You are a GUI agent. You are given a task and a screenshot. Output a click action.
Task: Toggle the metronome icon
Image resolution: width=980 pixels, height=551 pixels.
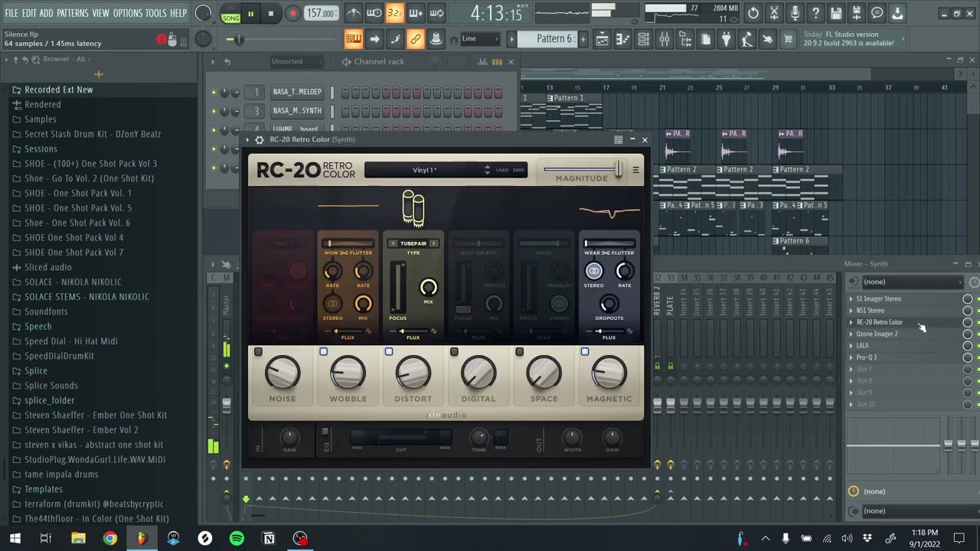pyautogui.click(x=354, y=13)
